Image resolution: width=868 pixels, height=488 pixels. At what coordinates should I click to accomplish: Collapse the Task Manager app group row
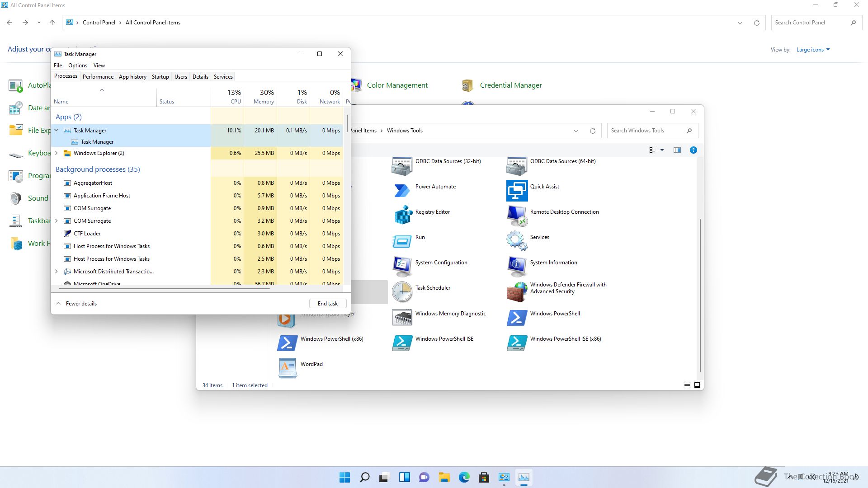(57, 130)
